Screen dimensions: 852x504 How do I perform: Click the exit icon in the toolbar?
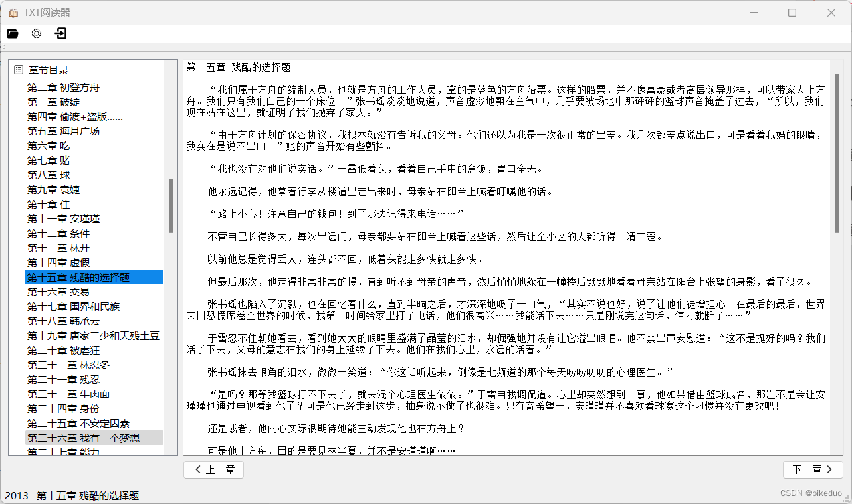(x=60, y=33)
